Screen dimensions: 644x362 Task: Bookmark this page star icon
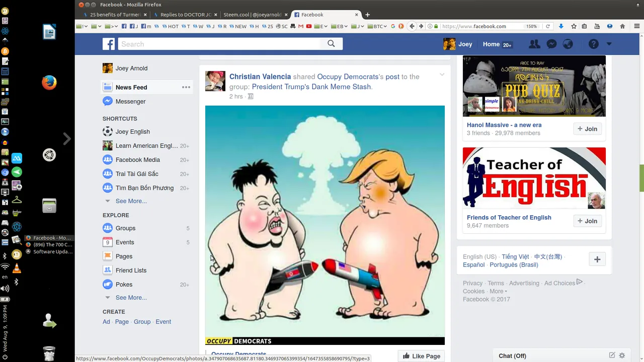574,26
